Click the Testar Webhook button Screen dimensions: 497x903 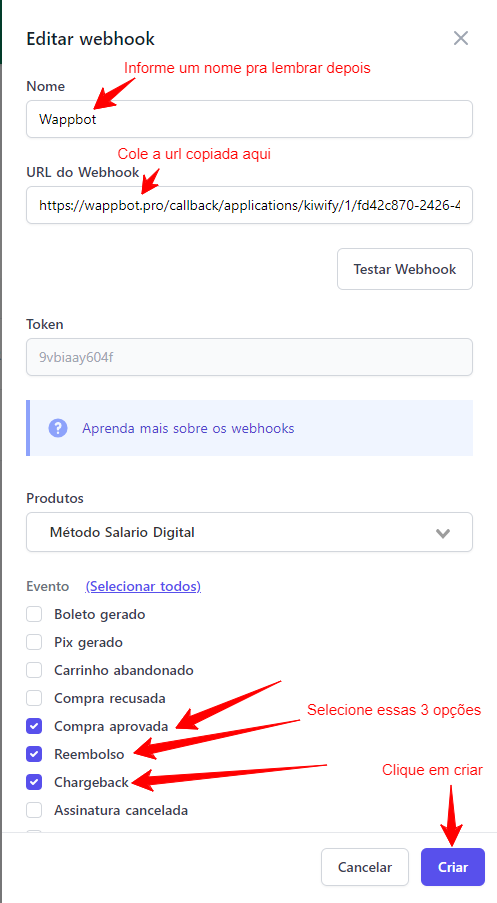coord(405,269)
